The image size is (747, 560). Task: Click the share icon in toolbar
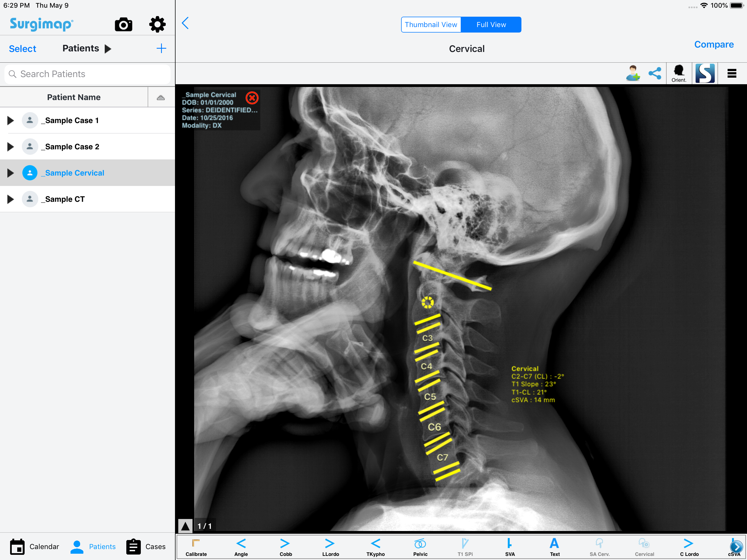tap(655, 73)
